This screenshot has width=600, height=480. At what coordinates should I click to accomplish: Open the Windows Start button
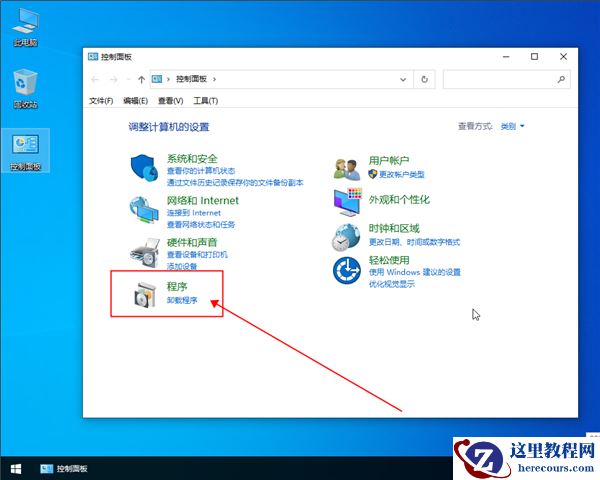(16, 469)
